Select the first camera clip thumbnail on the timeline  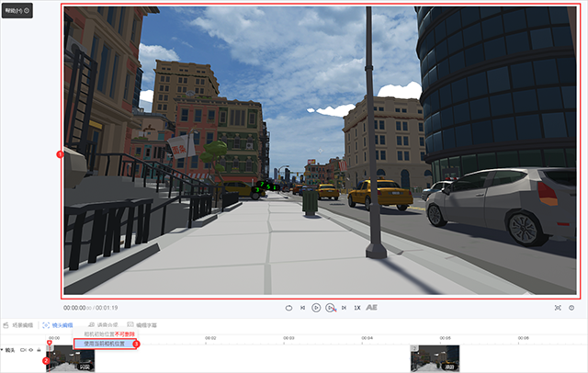pyautogui.click(x=70, y=358)
